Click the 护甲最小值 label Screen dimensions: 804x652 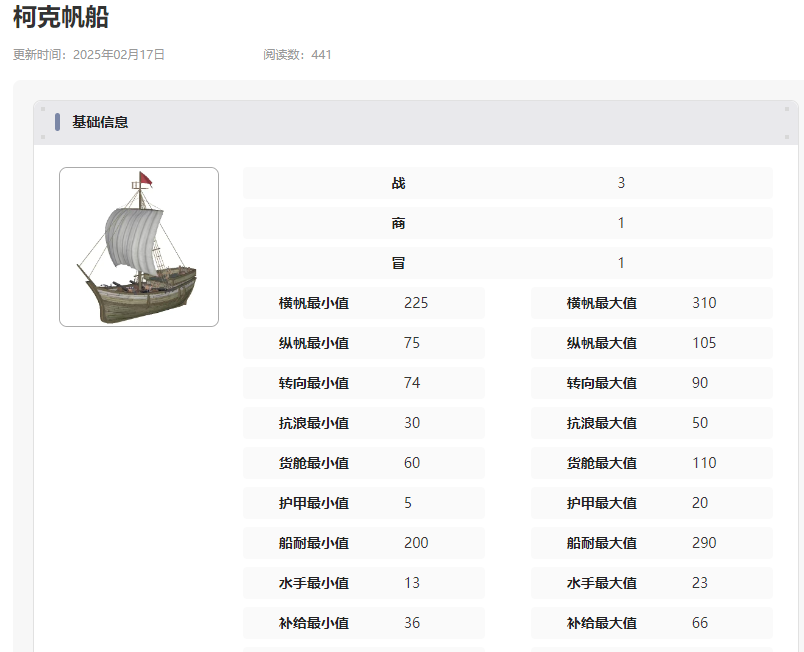[x=314, y=503]
